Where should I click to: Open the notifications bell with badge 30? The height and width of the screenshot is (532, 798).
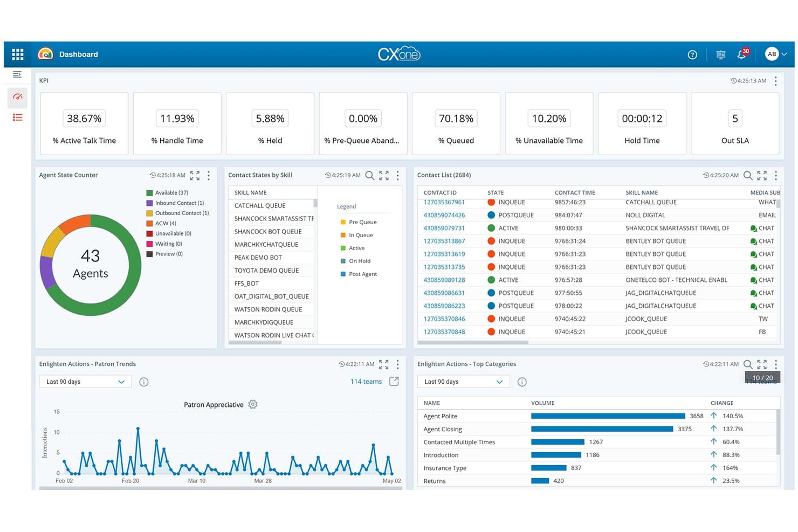(742, 54)
